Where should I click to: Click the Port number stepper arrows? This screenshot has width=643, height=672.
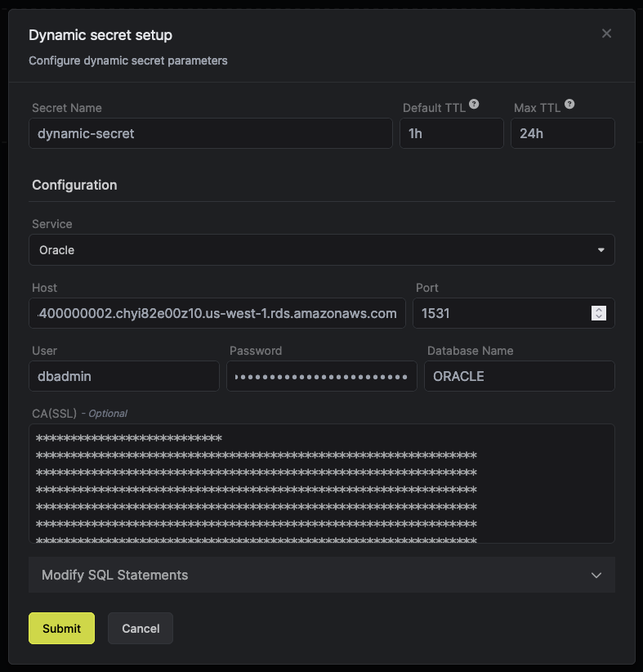pos(598,313)
